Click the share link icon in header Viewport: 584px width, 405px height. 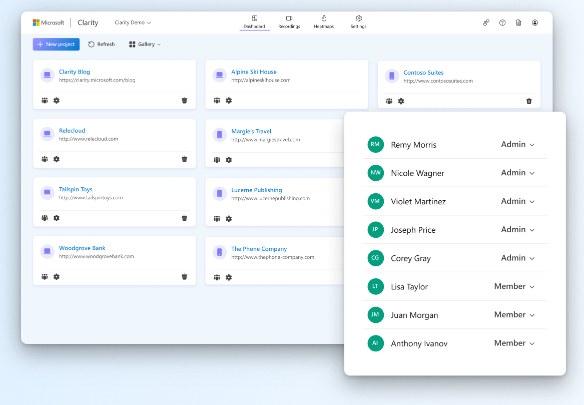(x=486, y=23)
